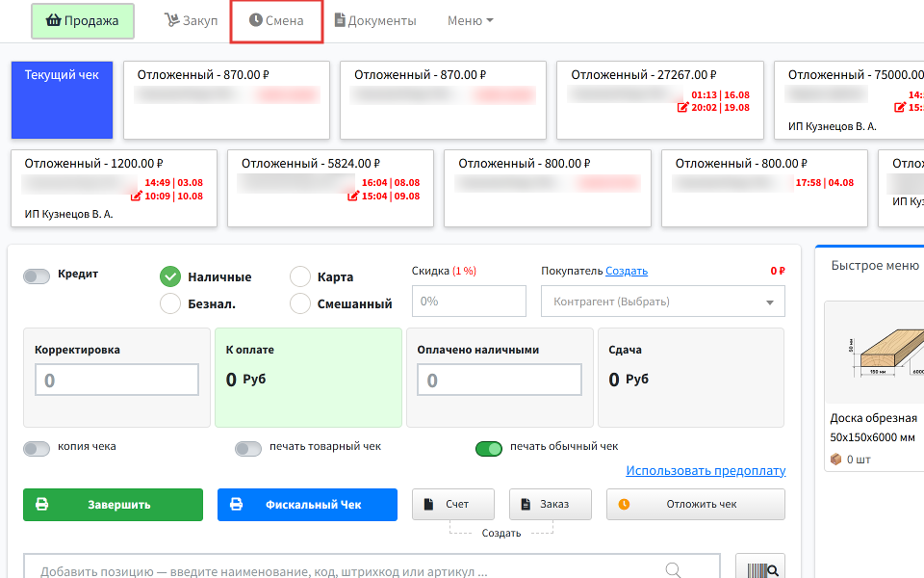
Task: Click the Фискальный Чек button
Action: tap(307, 504)
